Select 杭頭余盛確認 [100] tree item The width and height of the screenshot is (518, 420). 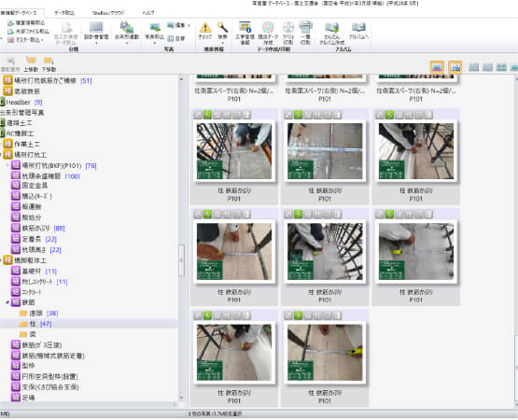46,175
